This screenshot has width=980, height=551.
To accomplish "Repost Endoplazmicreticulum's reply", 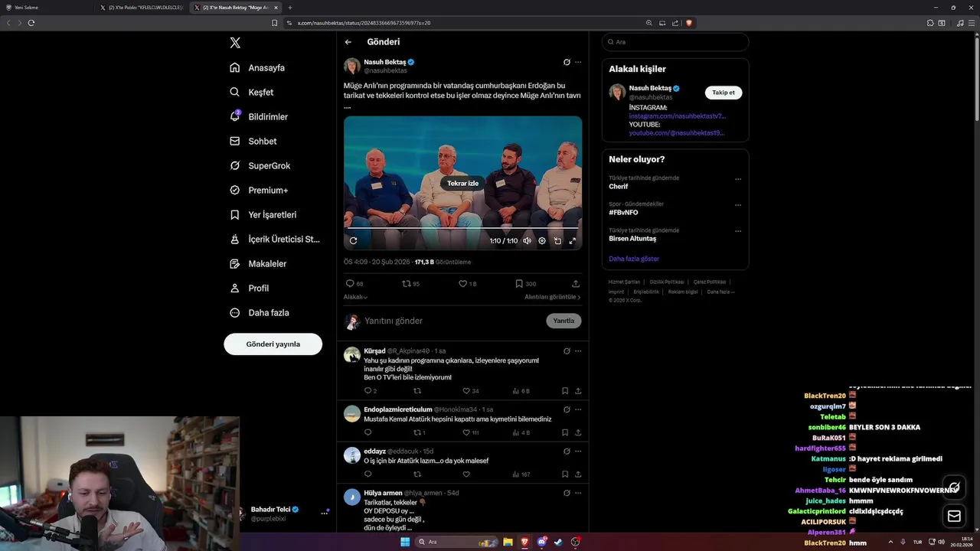I will pos(419,432).
